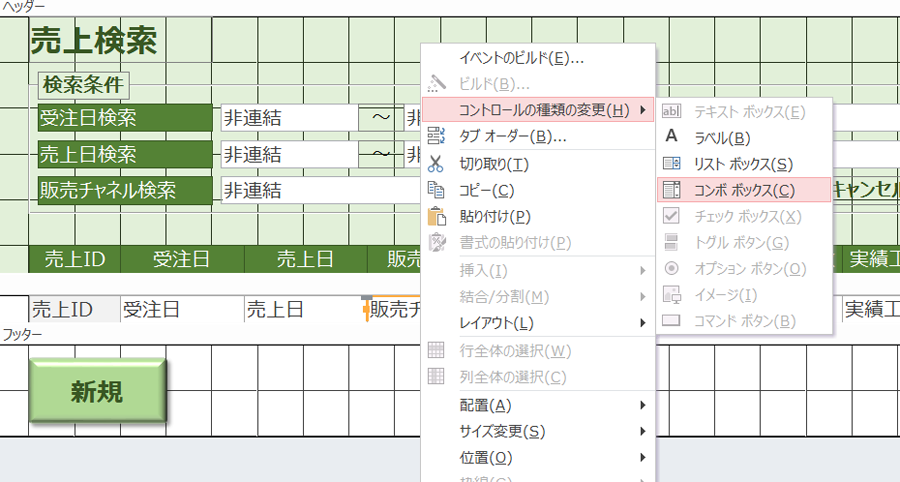
Task: Click the scissors icon for 切り取り
Action: (x=435, y=164)
